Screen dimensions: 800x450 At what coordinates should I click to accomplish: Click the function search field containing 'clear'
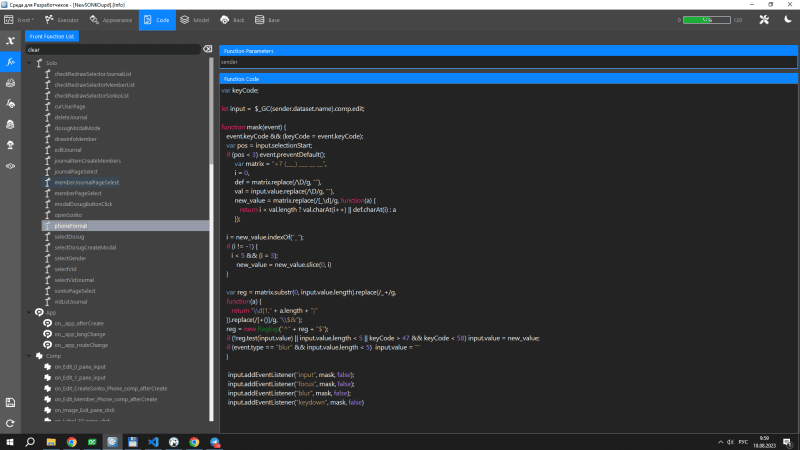click(x=110, y=49)
